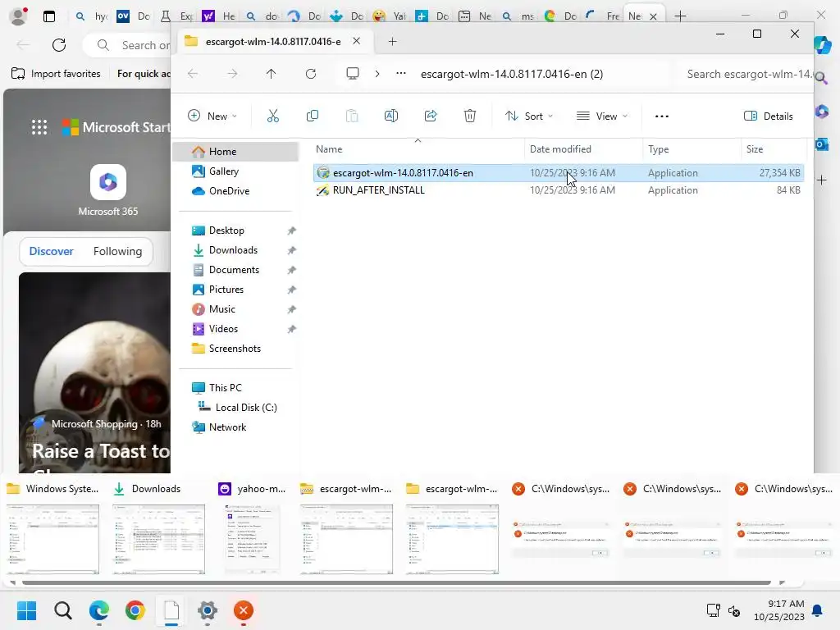The width and height of the screenshot is (840, 630).
Task: Open Import favorites in Edge
Action: (x=56, y=73)
